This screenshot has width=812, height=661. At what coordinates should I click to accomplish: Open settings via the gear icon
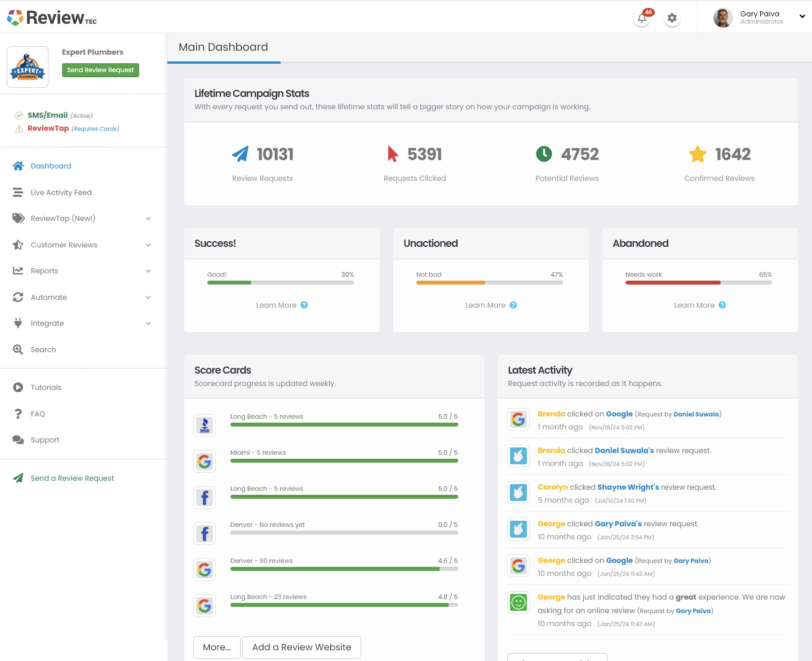672,17
